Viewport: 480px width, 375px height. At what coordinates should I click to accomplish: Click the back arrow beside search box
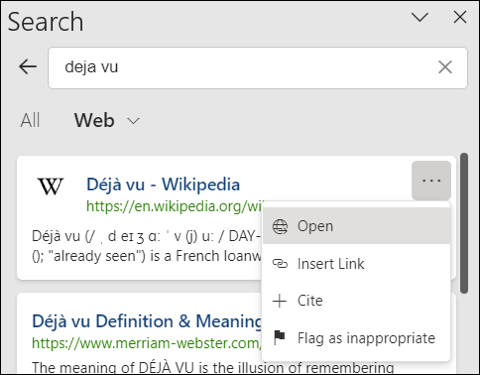pyautogui.click(x=28, y=67)
